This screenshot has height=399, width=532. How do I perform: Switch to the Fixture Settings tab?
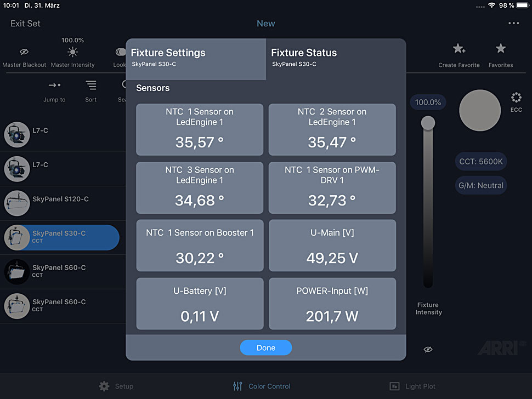click(196, 59)
